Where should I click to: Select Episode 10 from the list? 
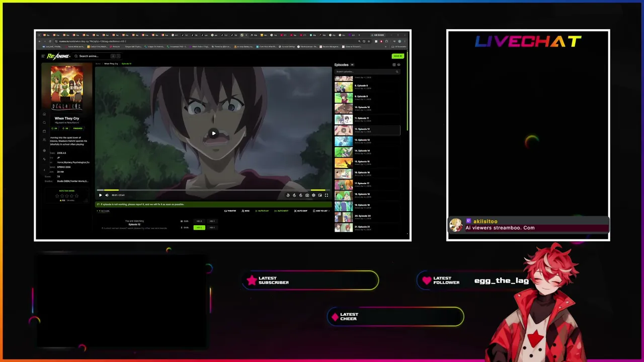point(367,109)
